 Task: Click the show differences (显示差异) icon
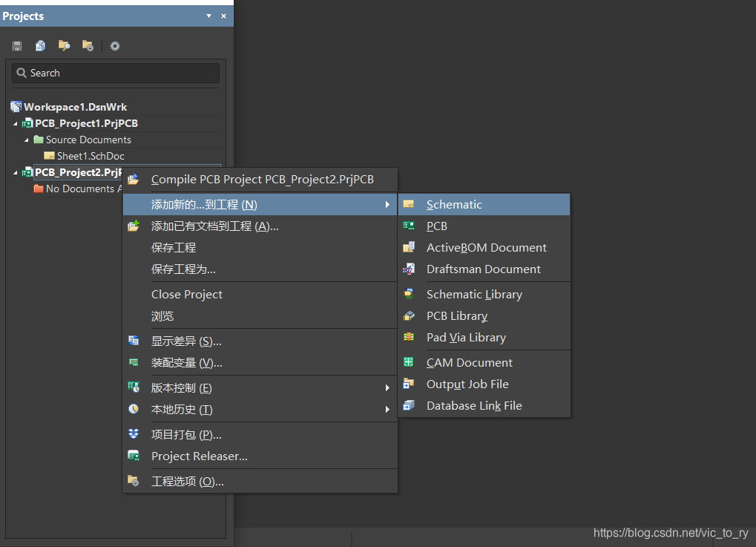coord(134,341)
